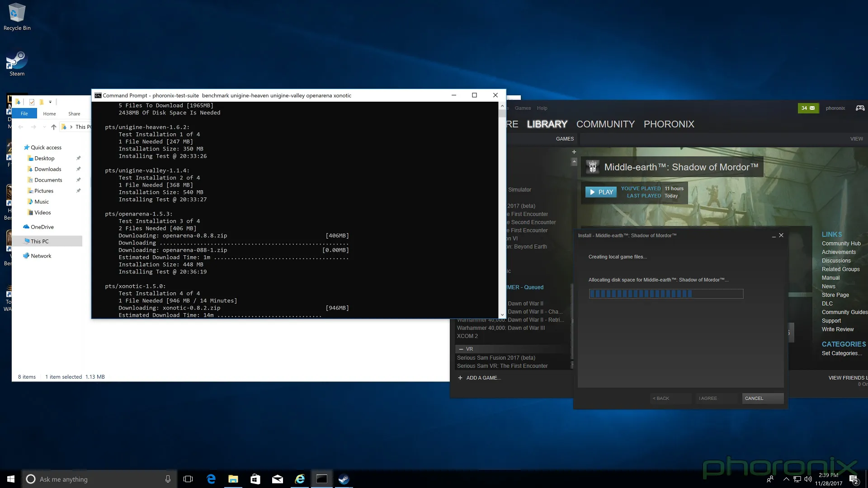Activate Cortana microphone in search box
This screenshot has width=868, height=488.
click(168, 479)
